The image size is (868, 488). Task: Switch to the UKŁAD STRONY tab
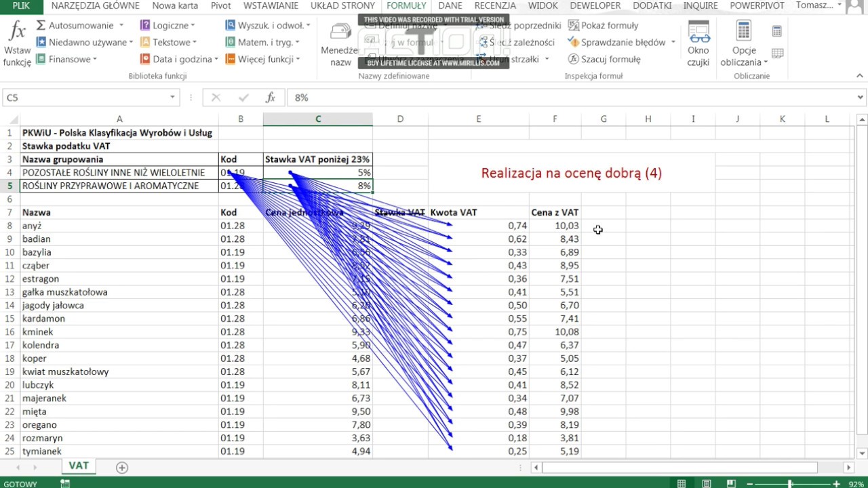[x=342, y=5]
